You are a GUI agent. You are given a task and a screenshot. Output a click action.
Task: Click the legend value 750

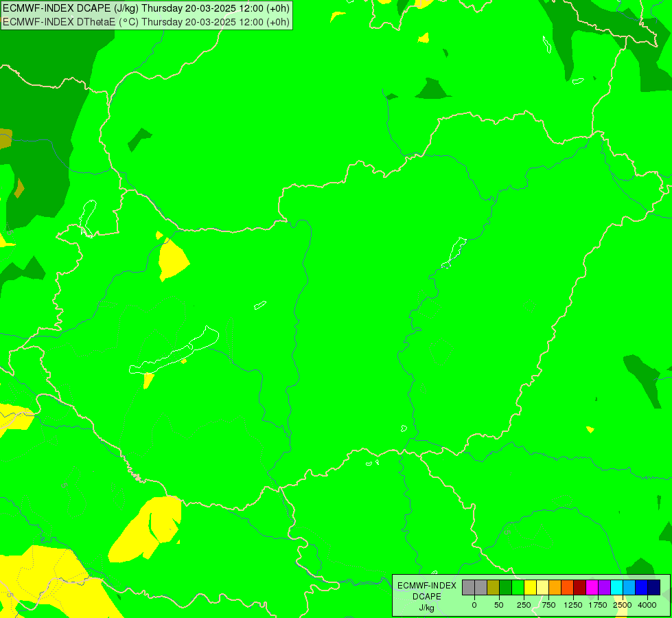[548, 605]
